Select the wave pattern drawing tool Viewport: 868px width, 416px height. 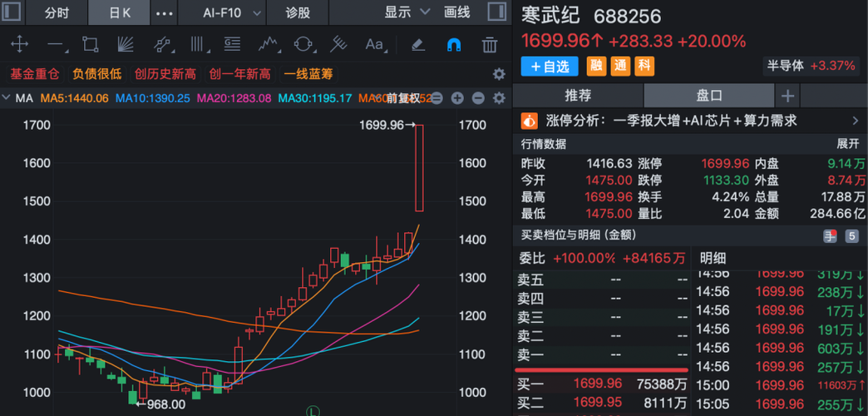(269, 44)
